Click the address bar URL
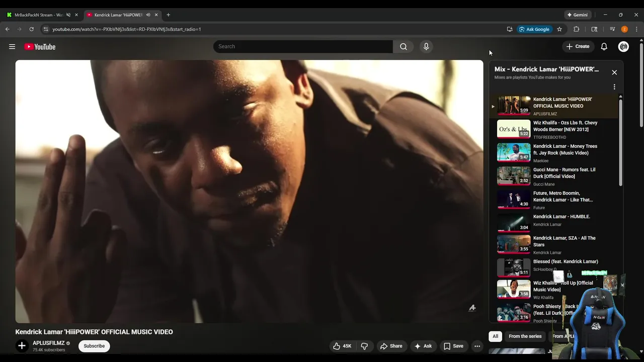 127,29
